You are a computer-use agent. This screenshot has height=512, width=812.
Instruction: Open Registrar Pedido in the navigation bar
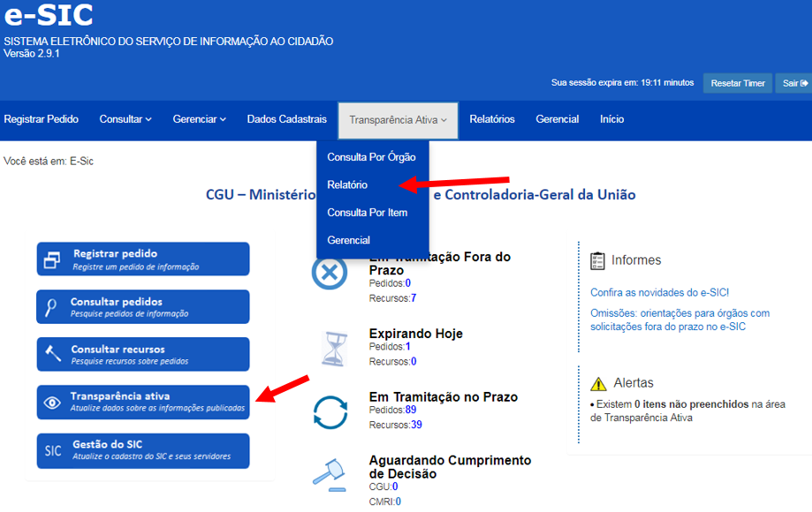[42, 119]
